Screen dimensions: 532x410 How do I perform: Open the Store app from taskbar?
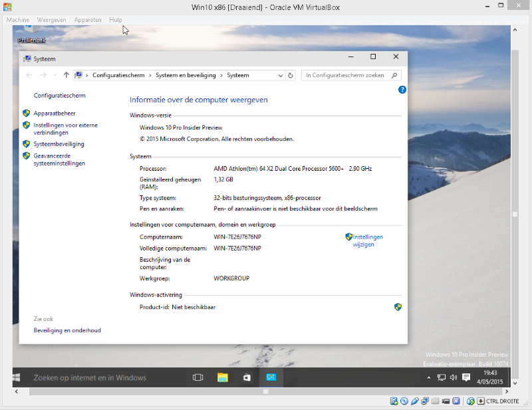pyautogui.click(x=247, y=377)
